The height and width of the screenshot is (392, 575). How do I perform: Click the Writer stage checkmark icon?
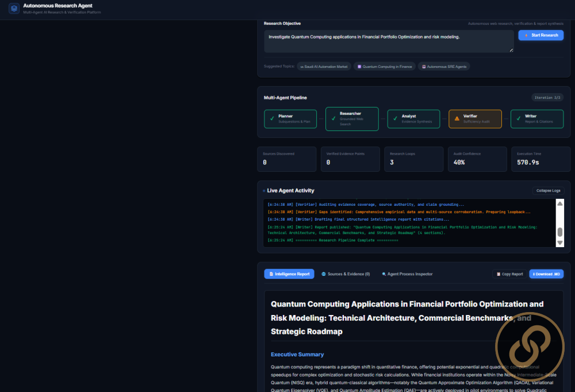519,118
